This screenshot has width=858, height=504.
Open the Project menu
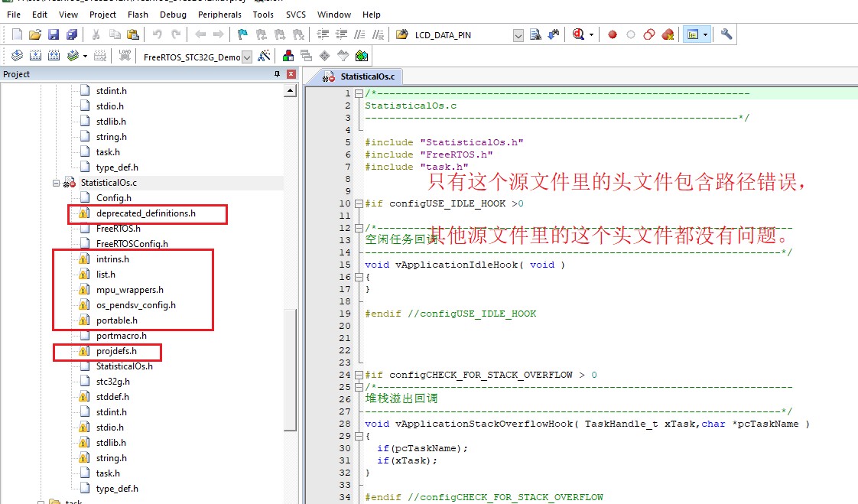pyautogui.click(x=103, y=15)
